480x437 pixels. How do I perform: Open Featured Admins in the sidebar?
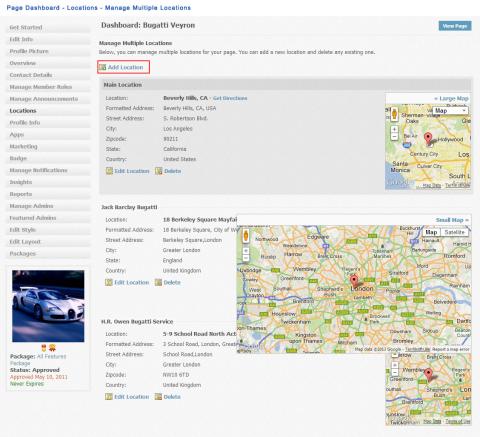(x=48, y=218)
